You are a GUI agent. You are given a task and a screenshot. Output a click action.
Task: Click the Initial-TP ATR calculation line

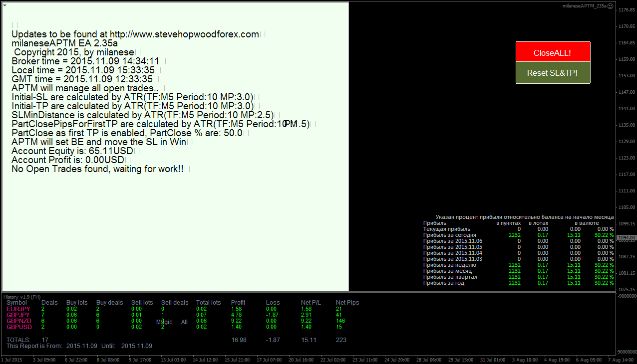click(133, 106)
